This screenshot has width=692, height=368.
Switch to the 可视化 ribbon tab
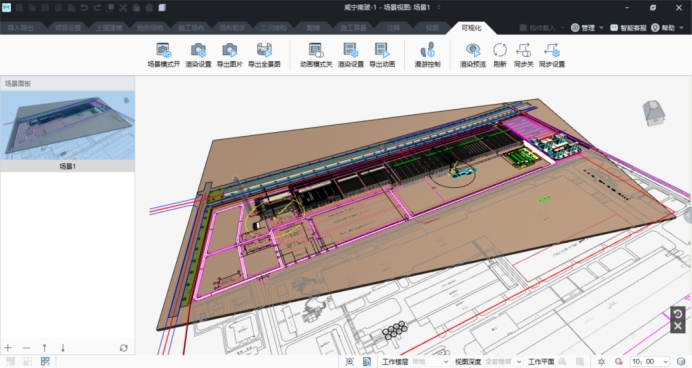[471, 28]
